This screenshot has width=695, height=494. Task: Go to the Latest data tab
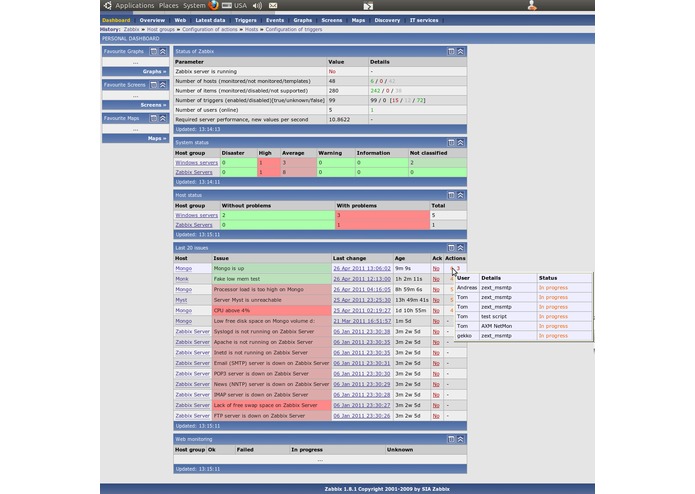point(210,20)
